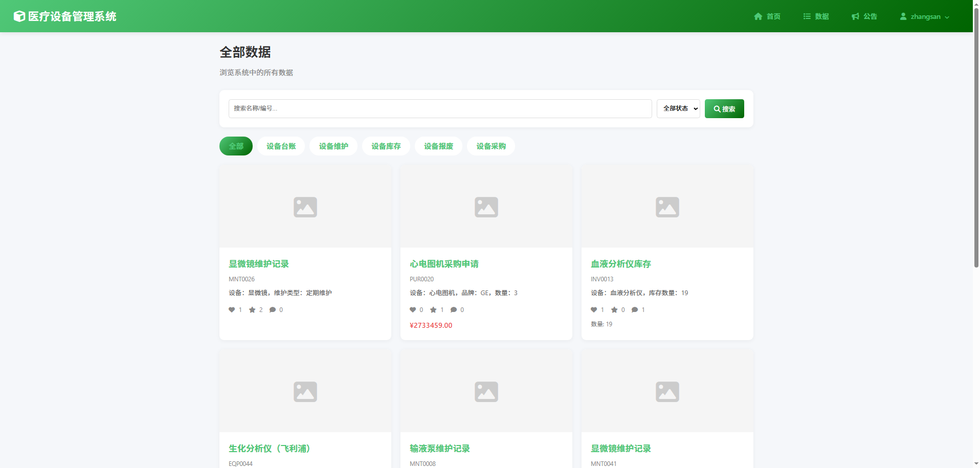Click description 设备：心电图机，品牌：GE，数量：3
980x468 pixels.
point(463,293)
